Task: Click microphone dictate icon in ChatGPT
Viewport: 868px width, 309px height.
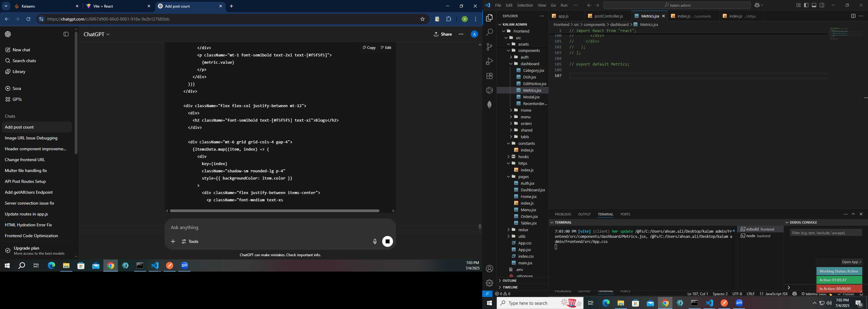Action: click(x=375, y=241)
